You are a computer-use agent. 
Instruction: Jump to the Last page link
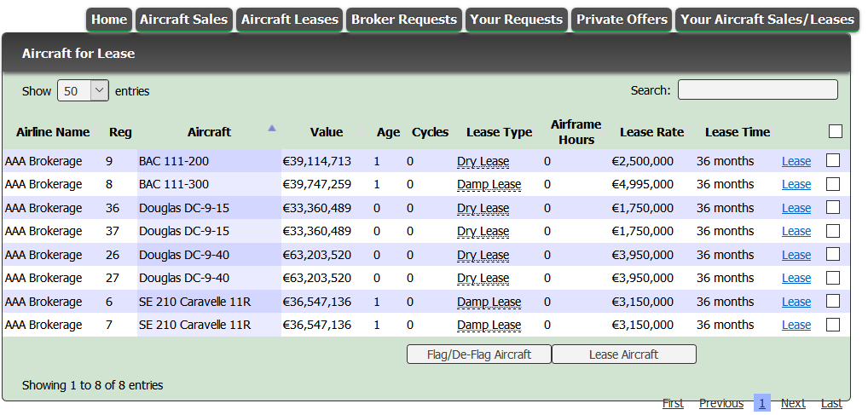click(830, 403)
